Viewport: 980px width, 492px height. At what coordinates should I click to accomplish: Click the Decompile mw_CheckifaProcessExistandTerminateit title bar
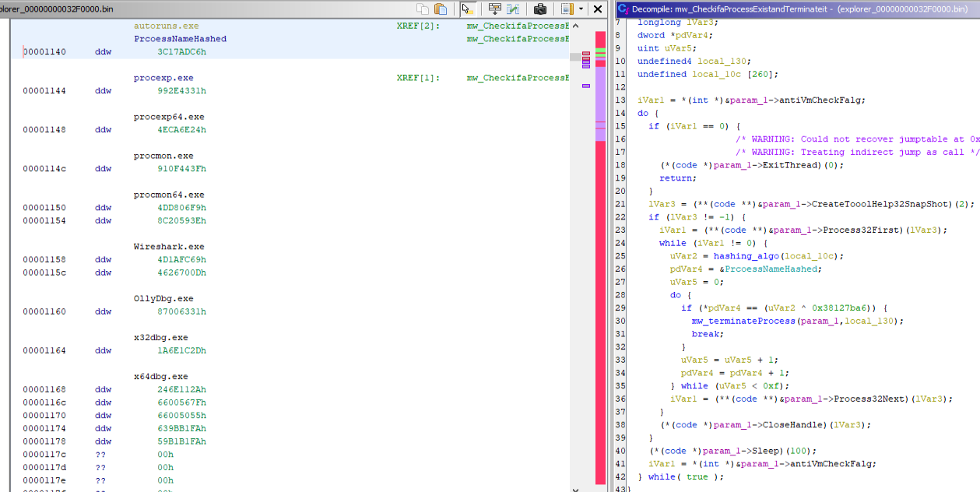(x=778, y=8)
